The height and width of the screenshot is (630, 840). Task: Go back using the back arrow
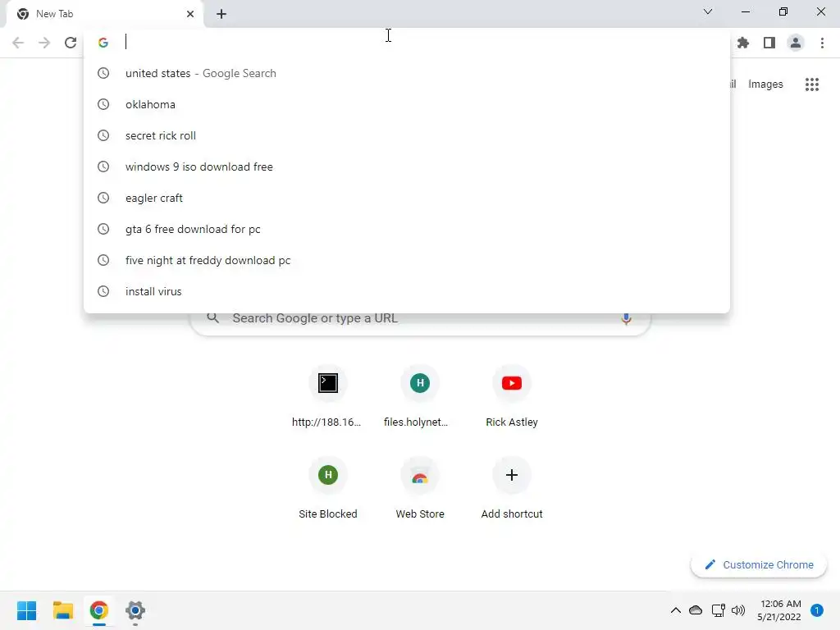click(18, 43)
